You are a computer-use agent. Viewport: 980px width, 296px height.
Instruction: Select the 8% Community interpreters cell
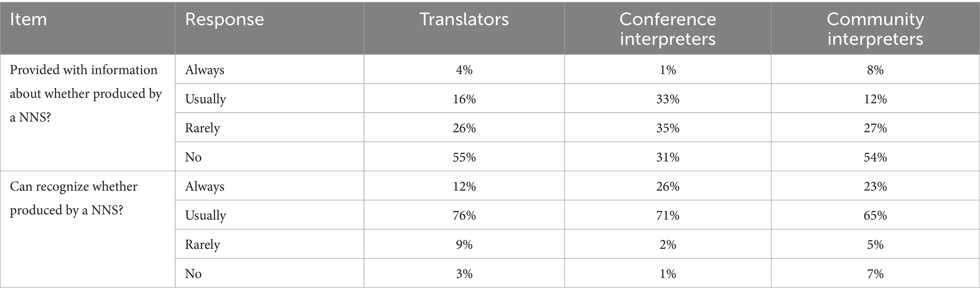pos(875,69)
